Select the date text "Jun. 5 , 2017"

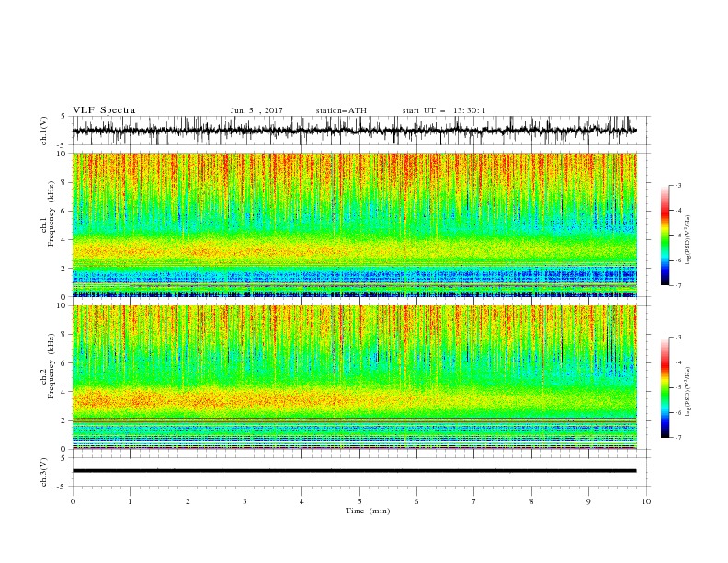pos(256,110)
